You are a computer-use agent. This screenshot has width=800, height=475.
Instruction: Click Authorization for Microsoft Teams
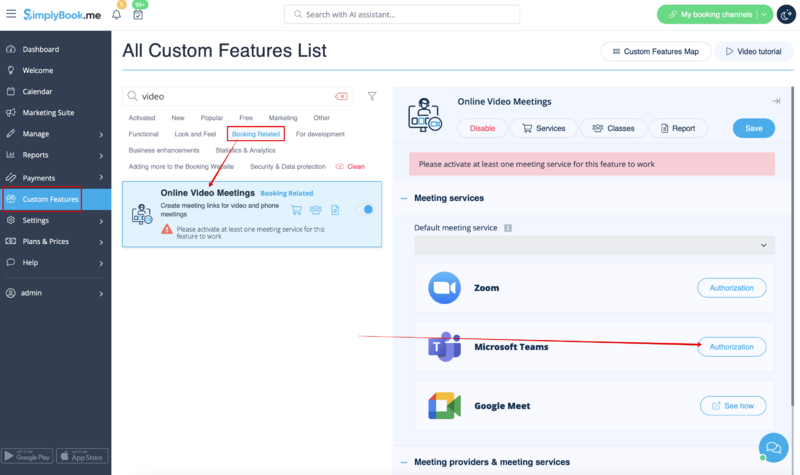732,347
